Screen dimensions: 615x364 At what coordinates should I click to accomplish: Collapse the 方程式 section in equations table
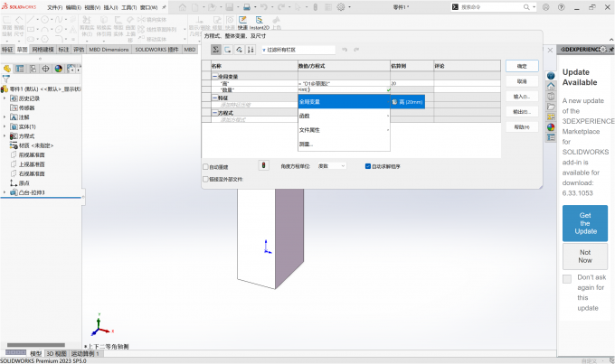coord(214,113)
